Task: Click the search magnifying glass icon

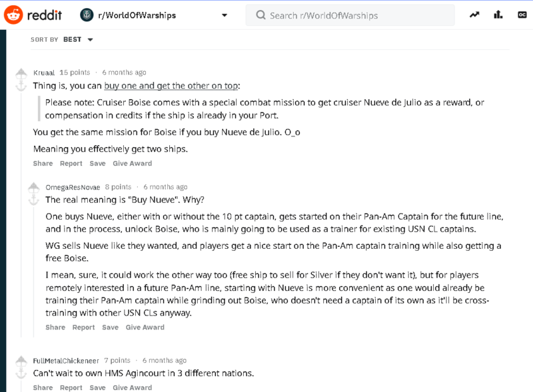Action: (x=260, y=15)
